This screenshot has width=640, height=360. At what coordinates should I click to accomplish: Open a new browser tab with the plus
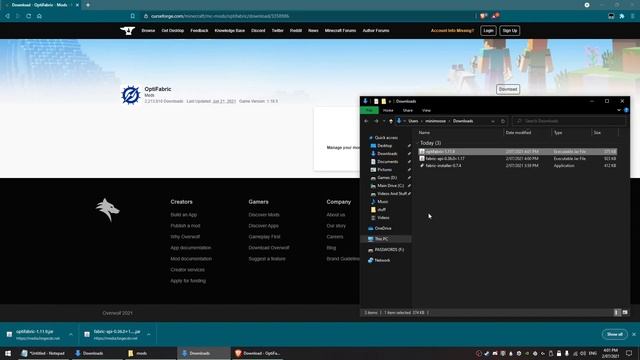click(x=88, y=5)
